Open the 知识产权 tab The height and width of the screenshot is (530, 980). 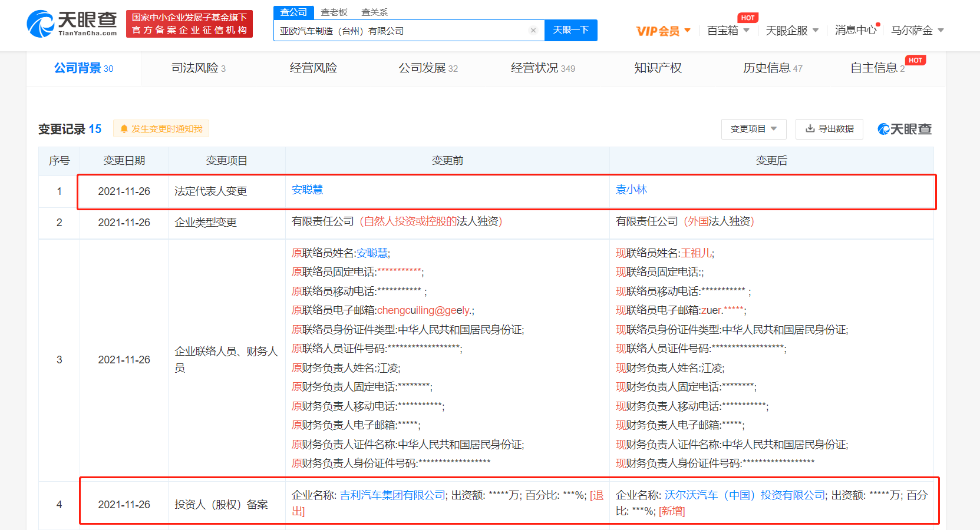click(x=658, y=68)
